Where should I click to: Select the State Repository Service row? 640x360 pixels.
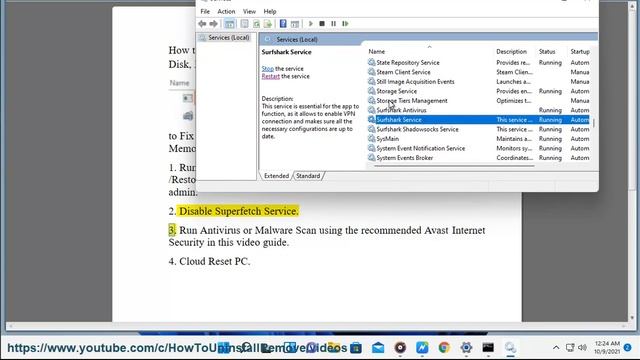pos(478,62)
